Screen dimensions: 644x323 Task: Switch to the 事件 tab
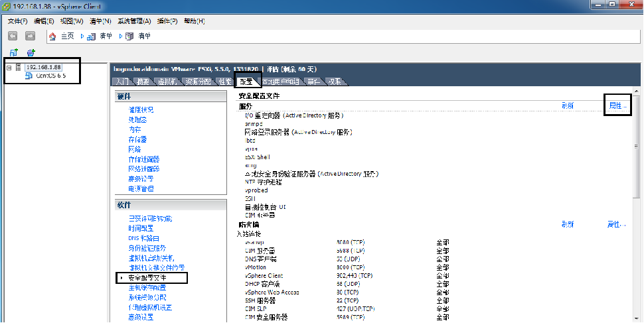pos(314,82)
